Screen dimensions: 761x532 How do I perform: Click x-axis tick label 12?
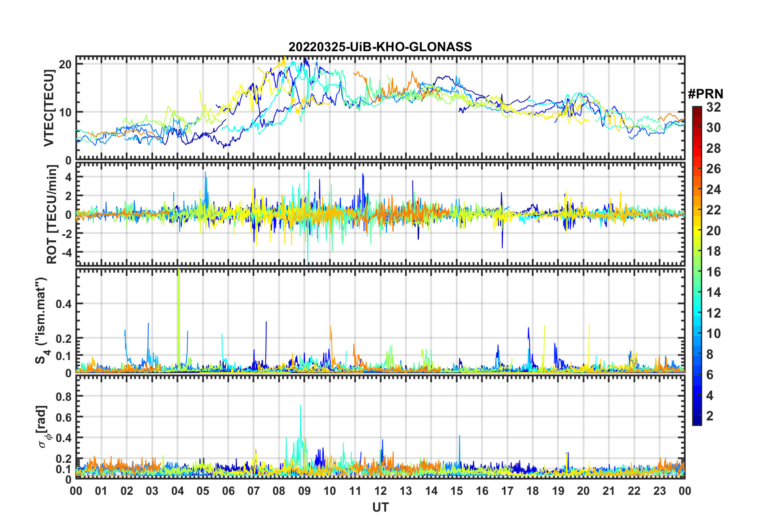click(x=380, y=491)
